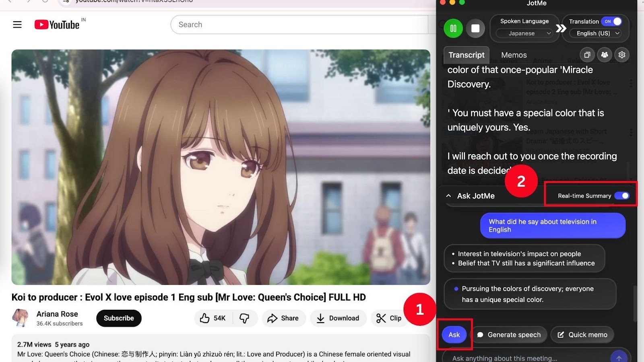The width and height of the screenshot is (644, 362).
Task: Open the English (US) translation dropdown
Action: click(596, 33)
